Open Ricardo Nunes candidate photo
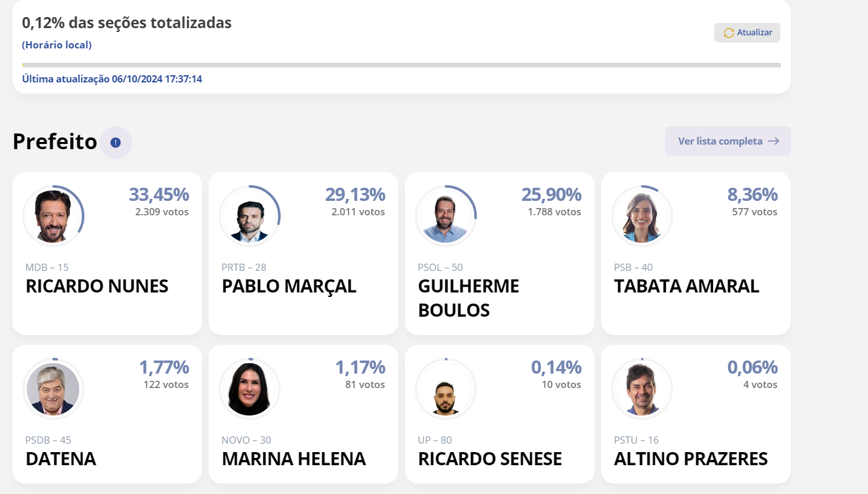The height and width of the screenshot is (494, 868). point(54,216)
